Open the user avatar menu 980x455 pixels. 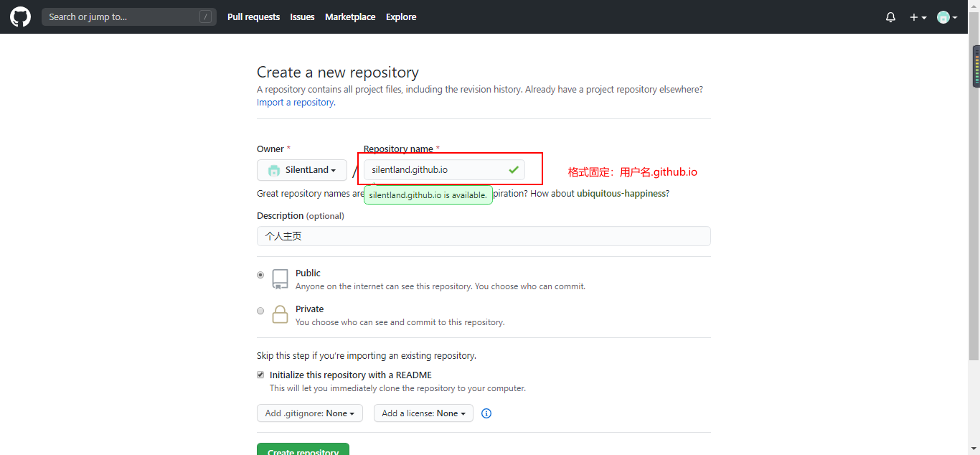click(x=947, y=17)
